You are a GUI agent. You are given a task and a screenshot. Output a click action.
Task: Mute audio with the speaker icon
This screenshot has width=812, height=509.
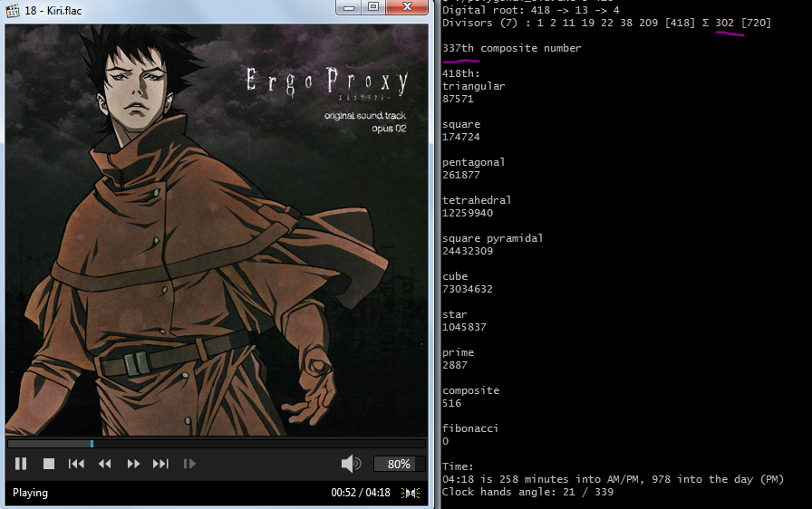coord(351,464)
